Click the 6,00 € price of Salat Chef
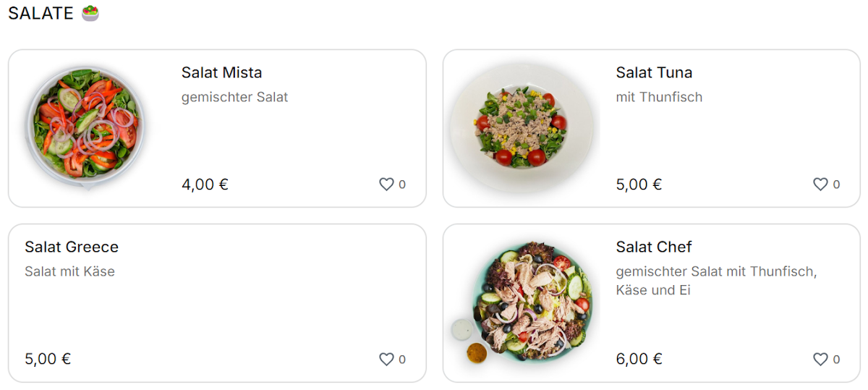The width and height of the screenshot is (868, 390). point(639,359)
